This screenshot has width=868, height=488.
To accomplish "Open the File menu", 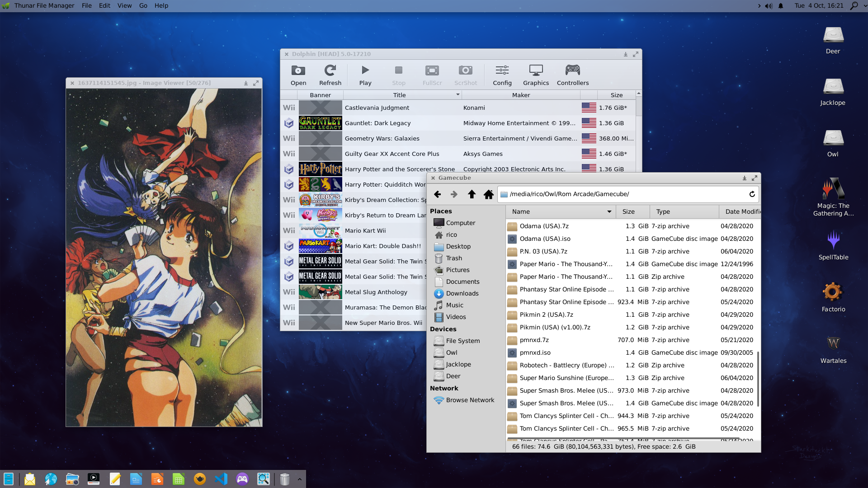I will coord(87,5).
